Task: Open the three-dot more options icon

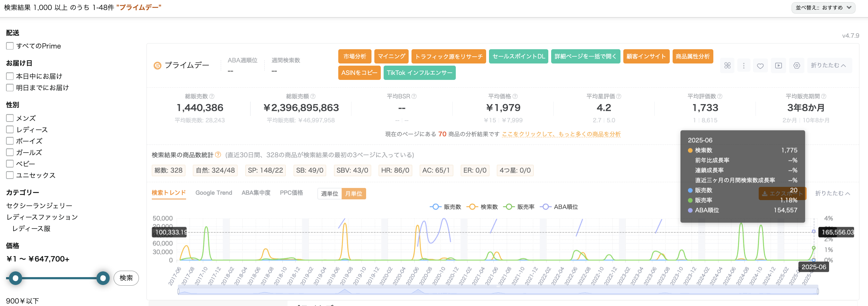Action: 744,66
